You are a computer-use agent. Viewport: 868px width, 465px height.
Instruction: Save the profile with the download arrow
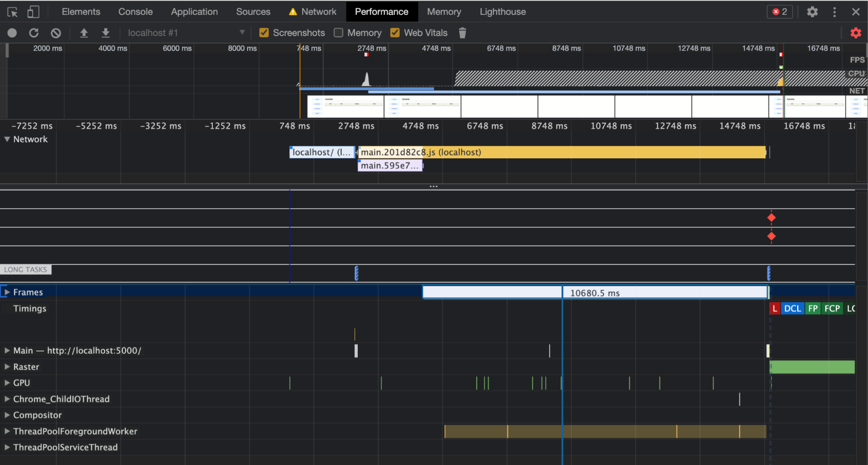coord(106,33)
